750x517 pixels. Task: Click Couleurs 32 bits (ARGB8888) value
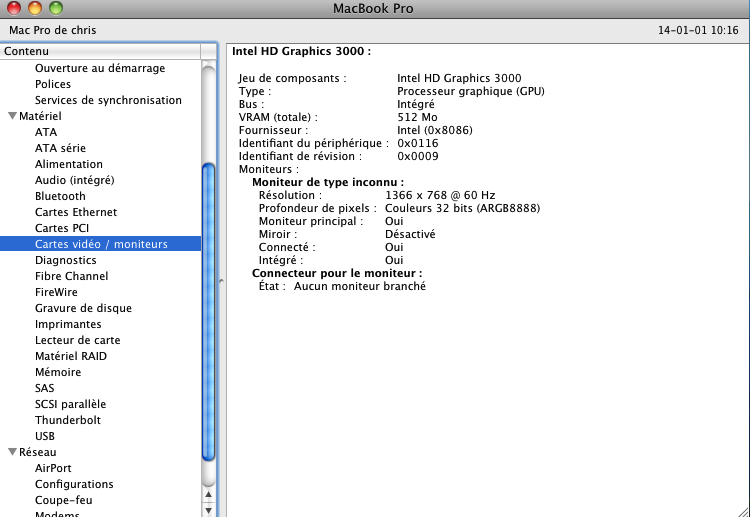(463, 208)
